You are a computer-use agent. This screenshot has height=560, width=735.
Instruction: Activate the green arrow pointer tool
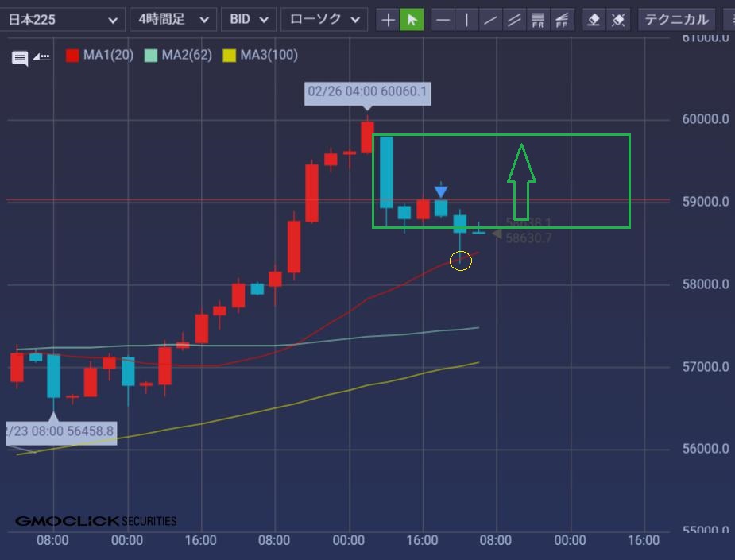(x=412, y=20)
